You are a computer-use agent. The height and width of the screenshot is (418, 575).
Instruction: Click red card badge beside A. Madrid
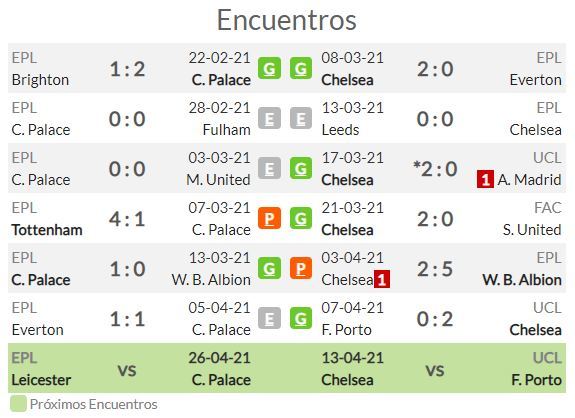[485, 180]
